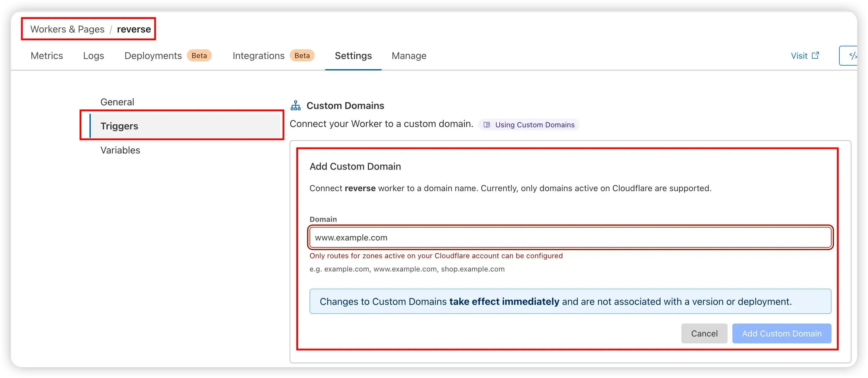Click the book icon in Using Custom Domains
This screenshot has width=868, height=378.
[486, 125]
